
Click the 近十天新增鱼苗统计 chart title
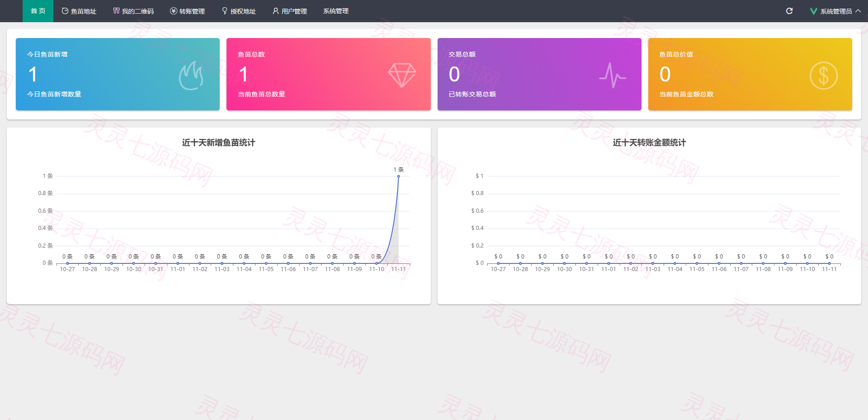tap(218, 143)
